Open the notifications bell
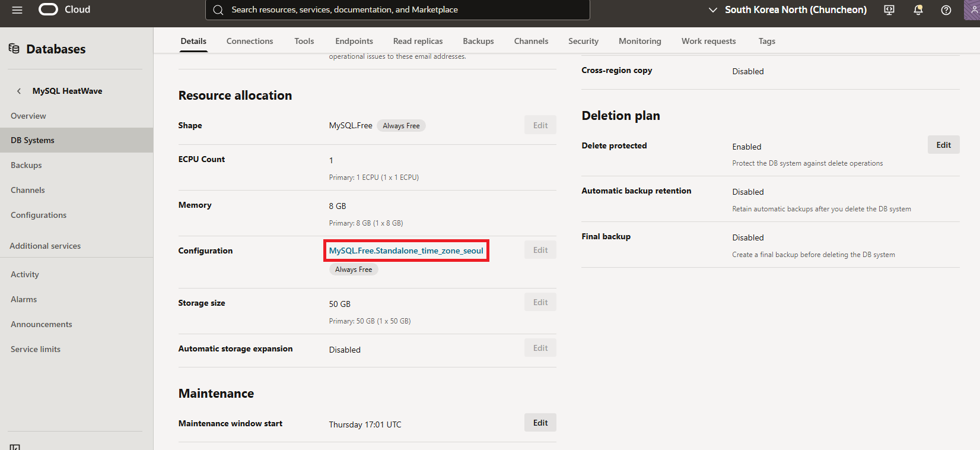The image size is (980, 450). click(918, 10)
